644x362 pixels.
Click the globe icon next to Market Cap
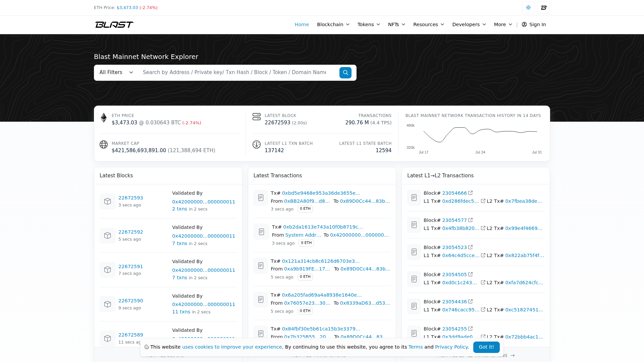(x=104, y=145)
